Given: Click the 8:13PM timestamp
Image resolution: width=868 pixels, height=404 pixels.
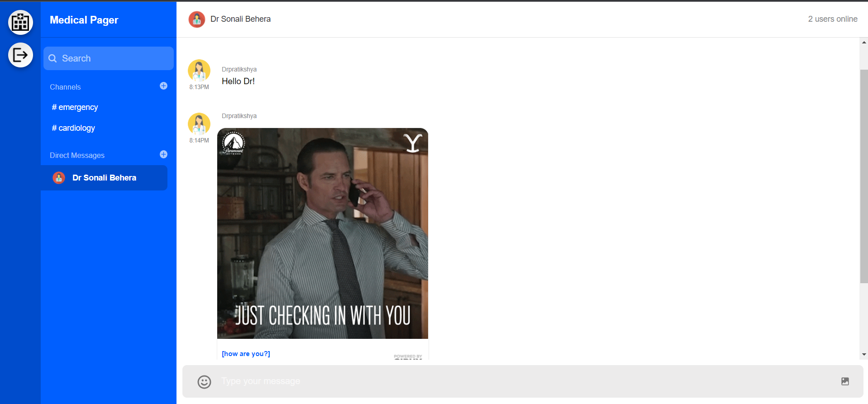Looking at the screenshot, I should coord(199,87).
